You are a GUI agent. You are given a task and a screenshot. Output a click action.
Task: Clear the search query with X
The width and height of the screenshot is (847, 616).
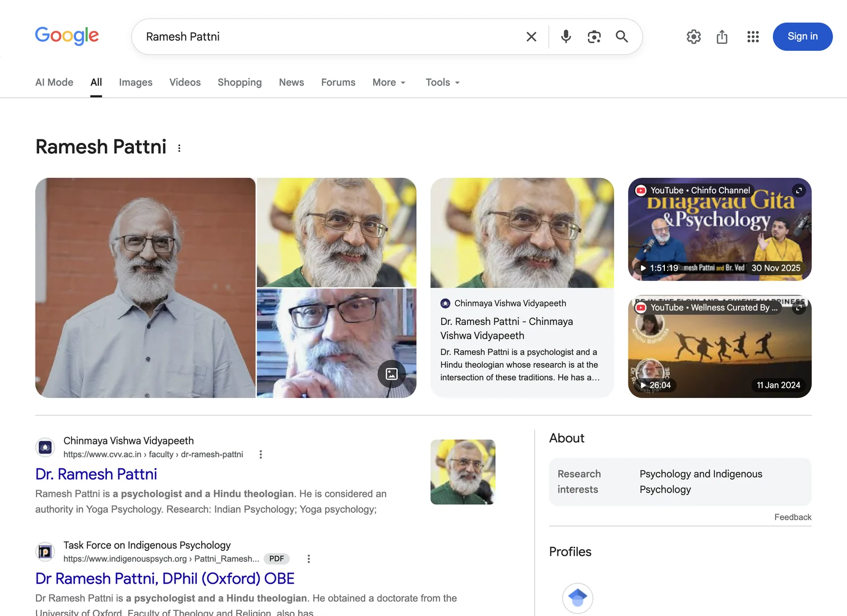[531, 37]
